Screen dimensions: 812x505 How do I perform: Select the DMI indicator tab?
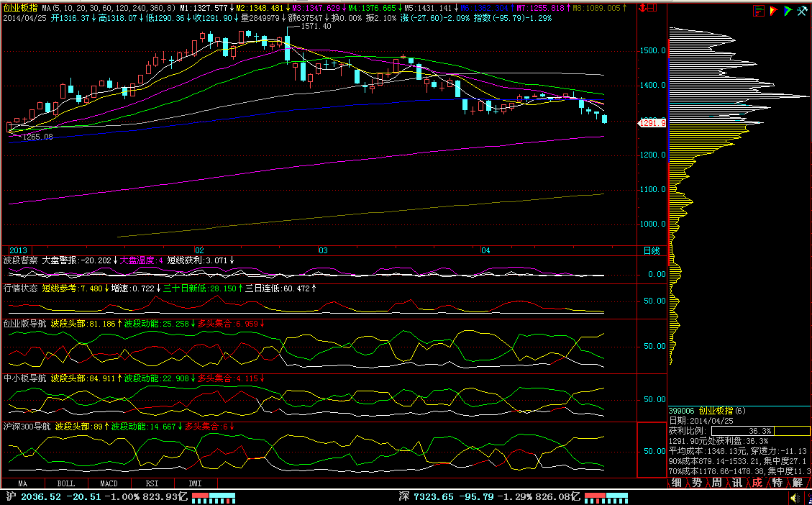pyautogui.click(x=195, y=483)
